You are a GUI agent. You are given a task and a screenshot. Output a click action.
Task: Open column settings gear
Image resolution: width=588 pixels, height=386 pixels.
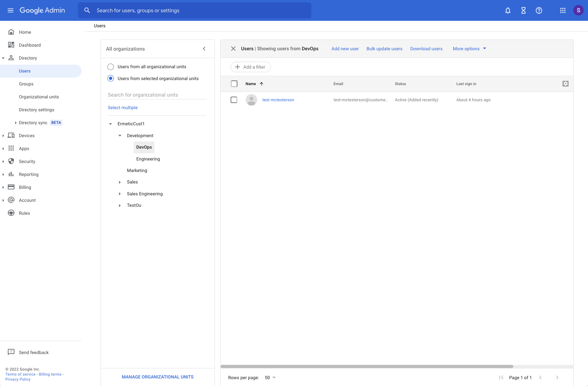point(565,84)
